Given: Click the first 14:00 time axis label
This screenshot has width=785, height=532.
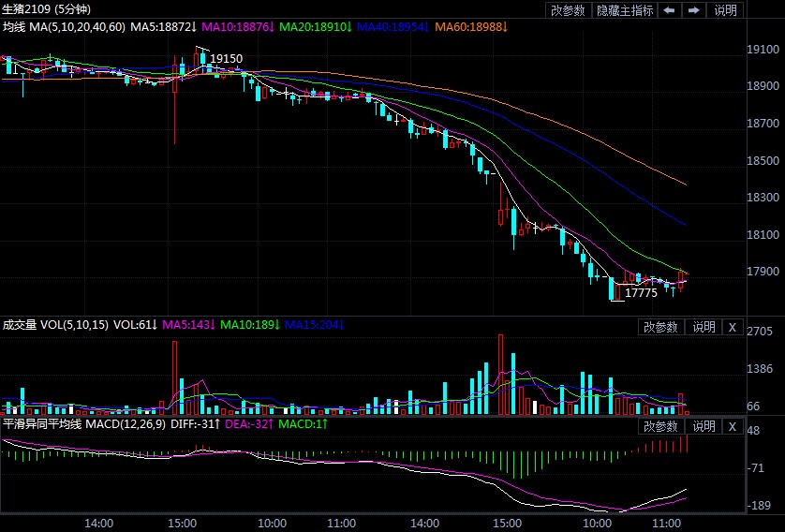Looking at the screenshot, I should coord(98,524).
